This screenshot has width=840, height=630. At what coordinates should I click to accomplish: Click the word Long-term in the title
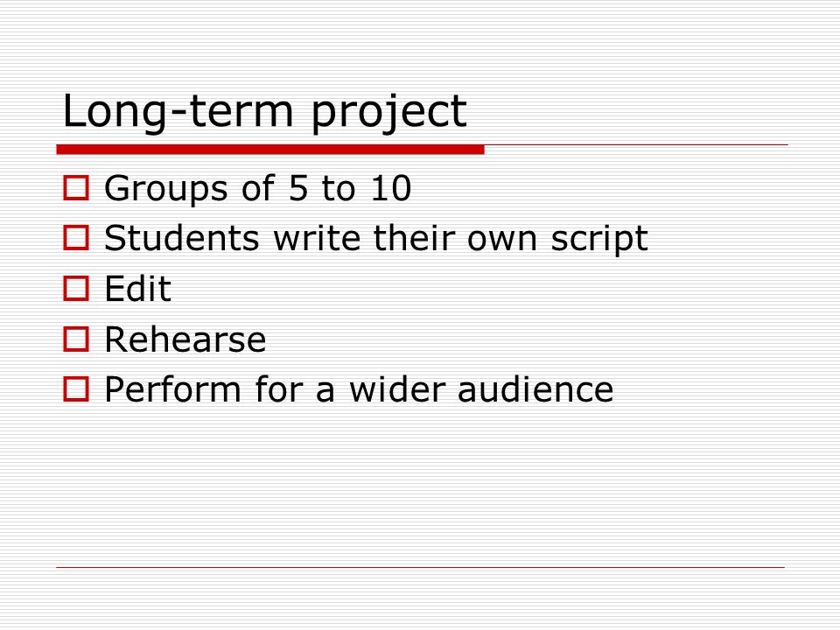pyautogui.click(x=178, y=113)
